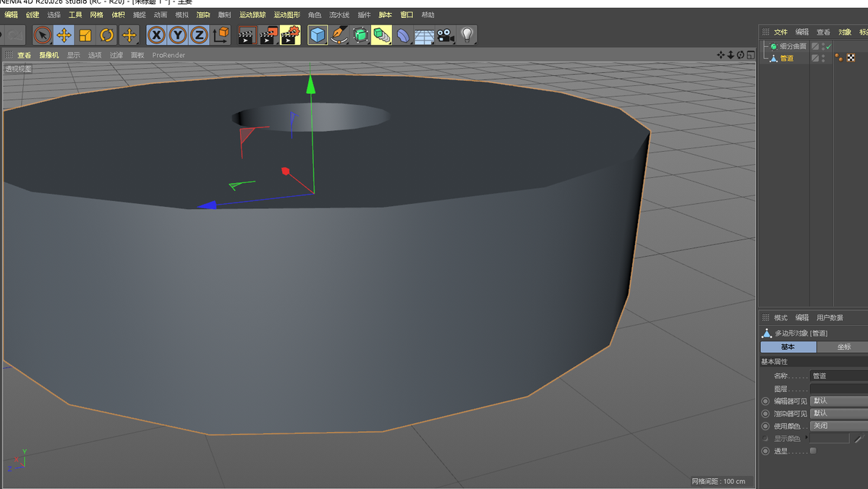Open the object manager 文件 menu
Image resolution: width=868 pixels, height=489 pixels.
(x=780, y=32)
